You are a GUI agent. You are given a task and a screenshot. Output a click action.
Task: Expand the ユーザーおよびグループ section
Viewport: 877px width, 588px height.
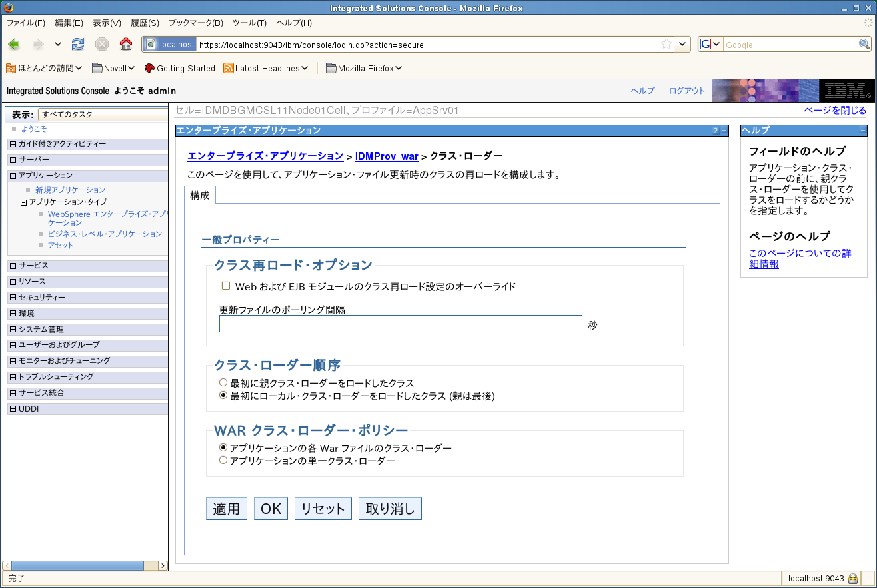coord(13,345)
